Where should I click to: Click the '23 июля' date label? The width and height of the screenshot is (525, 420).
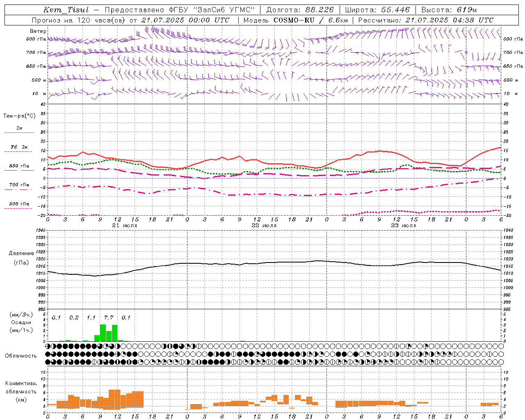pos(404,226)
